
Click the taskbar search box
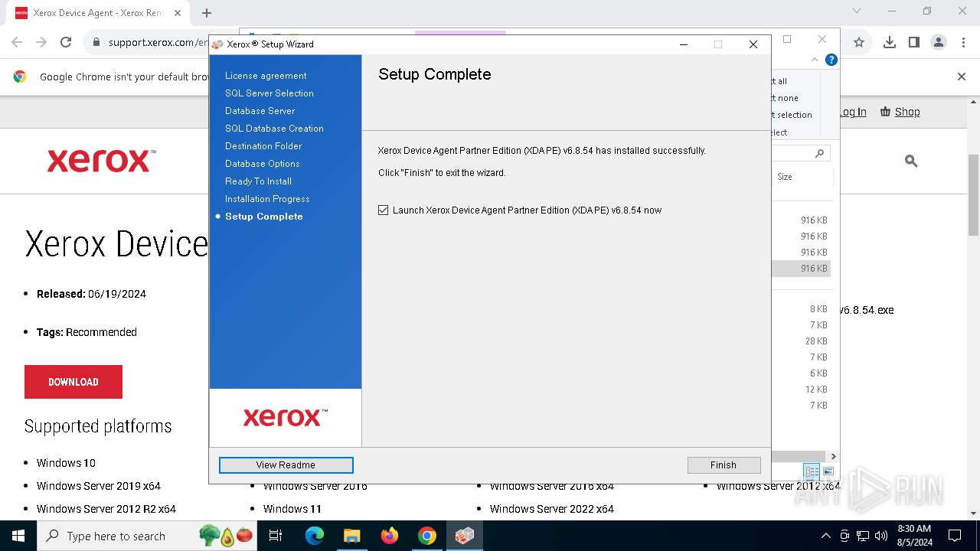point(147,536)
